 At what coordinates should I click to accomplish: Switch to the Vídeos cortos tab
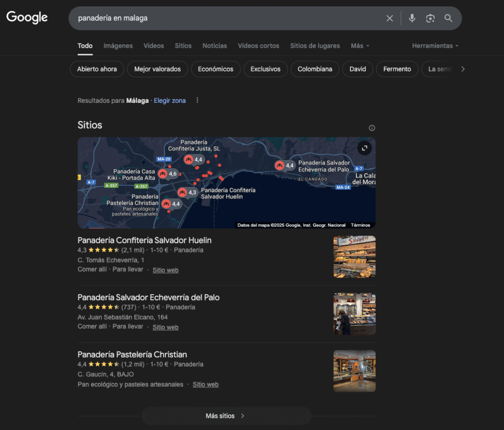click(x=258, y=46)
